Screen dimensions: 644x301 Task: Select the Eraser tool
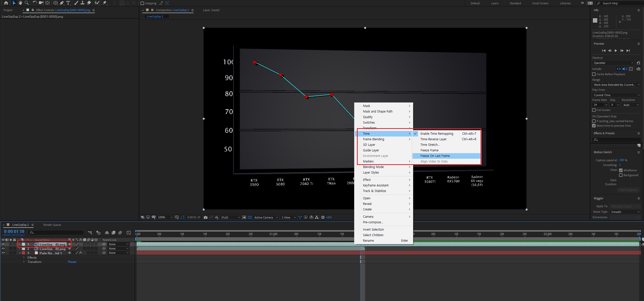[x=89, y=3]
